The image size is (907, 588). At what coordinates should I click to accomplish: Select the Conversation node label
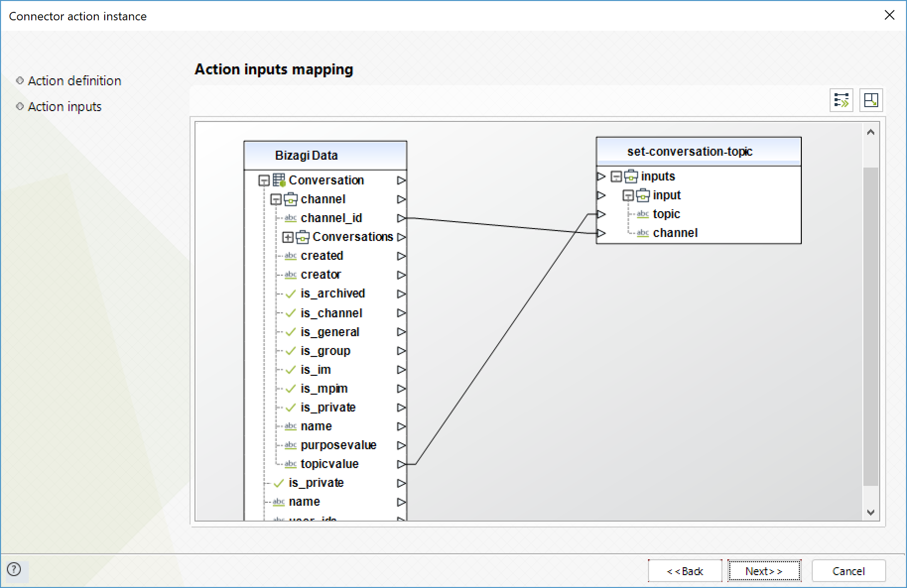point(326,180)
